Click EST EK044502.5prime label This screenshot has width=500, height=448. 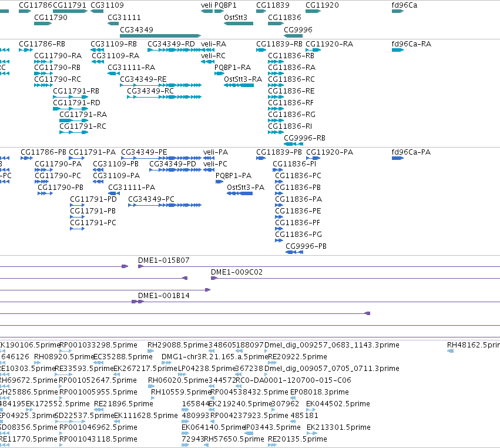[338, 404]
